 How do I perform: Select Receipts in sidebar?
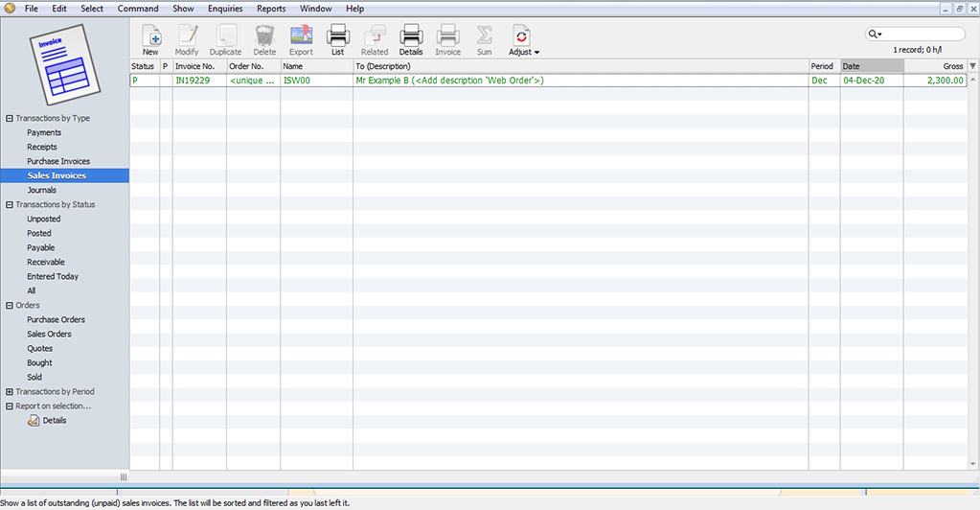(42, 147)
